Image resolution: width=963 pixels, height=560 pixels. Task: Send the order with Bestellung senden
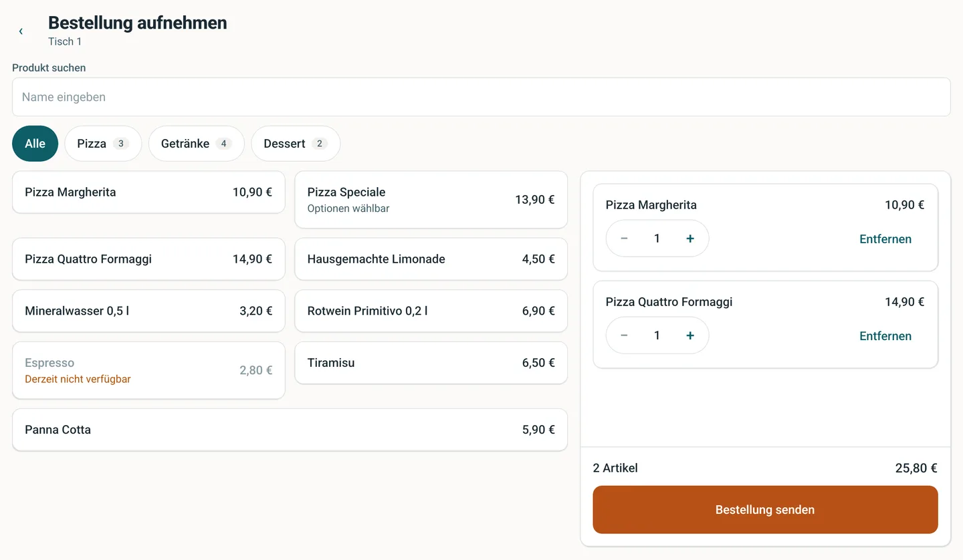(x=765, y=510)
